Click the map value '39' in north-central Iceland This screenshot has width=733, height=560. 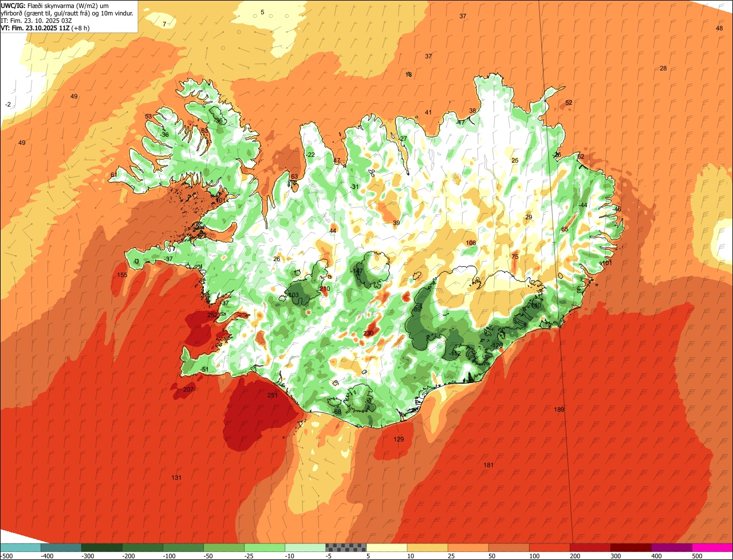pos(396,223)
